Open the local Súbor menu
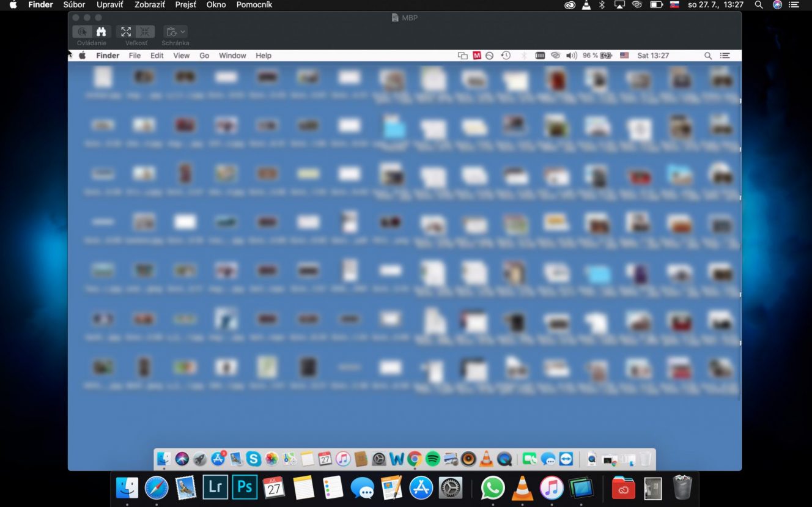This screenshot has width=812, height=507. 75,5
